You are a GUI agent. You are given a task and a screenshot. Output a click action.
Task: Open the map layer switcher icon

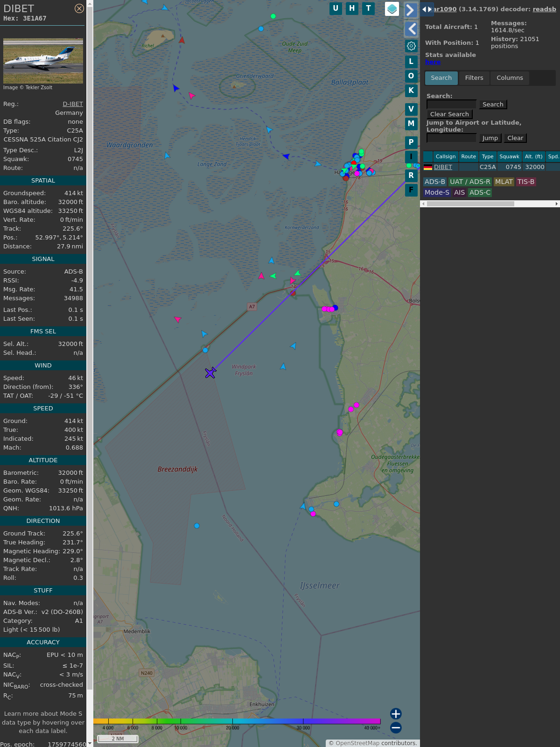tap(392, 9)
